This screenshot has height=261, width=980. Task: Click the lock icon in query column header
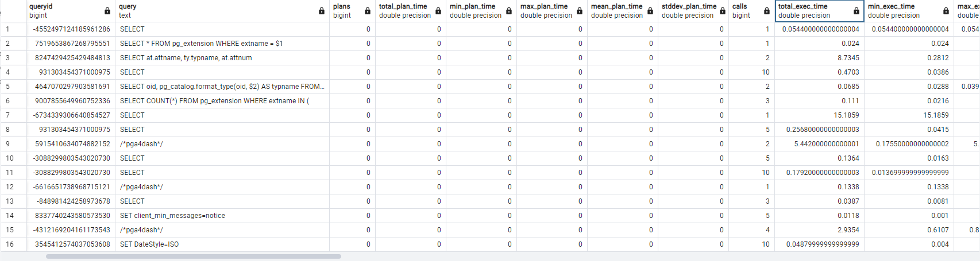tap(322, 11)
